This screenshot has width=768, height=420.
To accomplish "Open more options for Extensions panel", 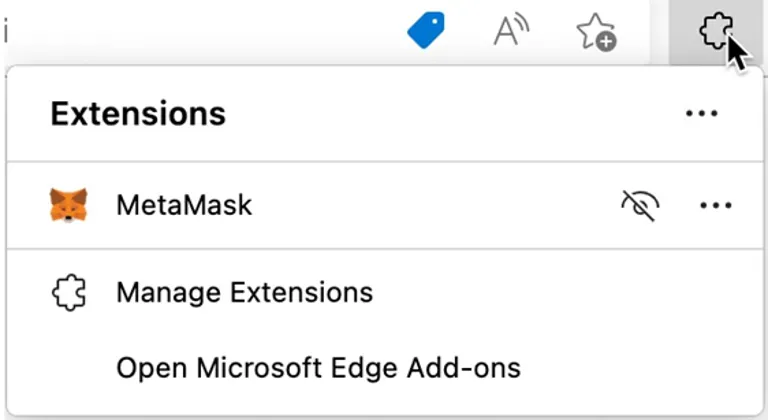I will [x=701, y=114].
